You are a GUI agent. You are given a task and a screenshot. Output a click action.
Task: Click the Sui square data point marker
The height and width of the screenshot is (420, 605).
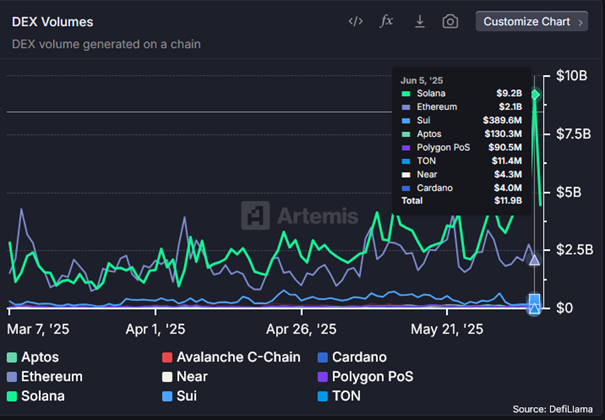click(x=534, y=299)
